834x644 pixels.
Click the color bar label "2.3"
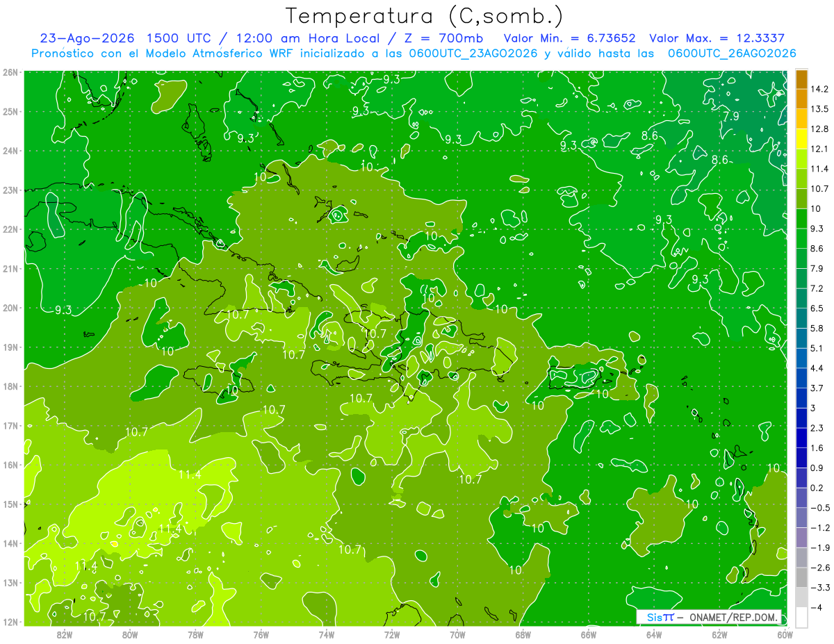[817, 428]
